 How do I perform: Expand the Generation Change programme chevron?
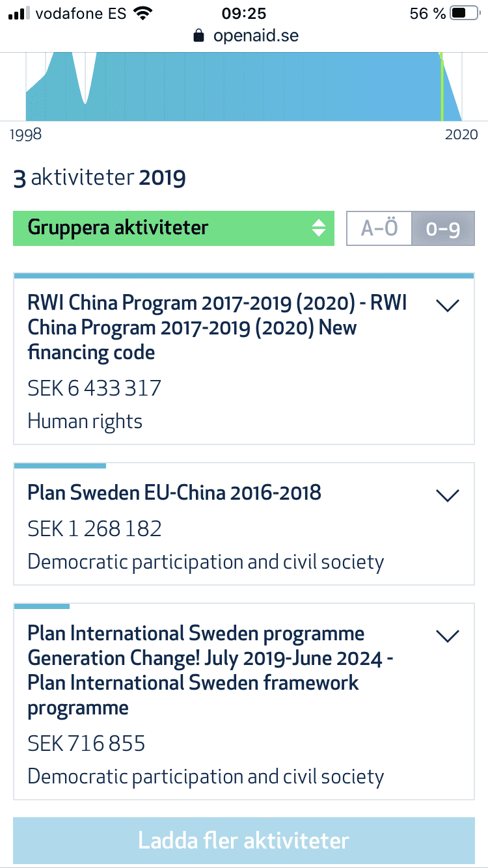point(448,636)
